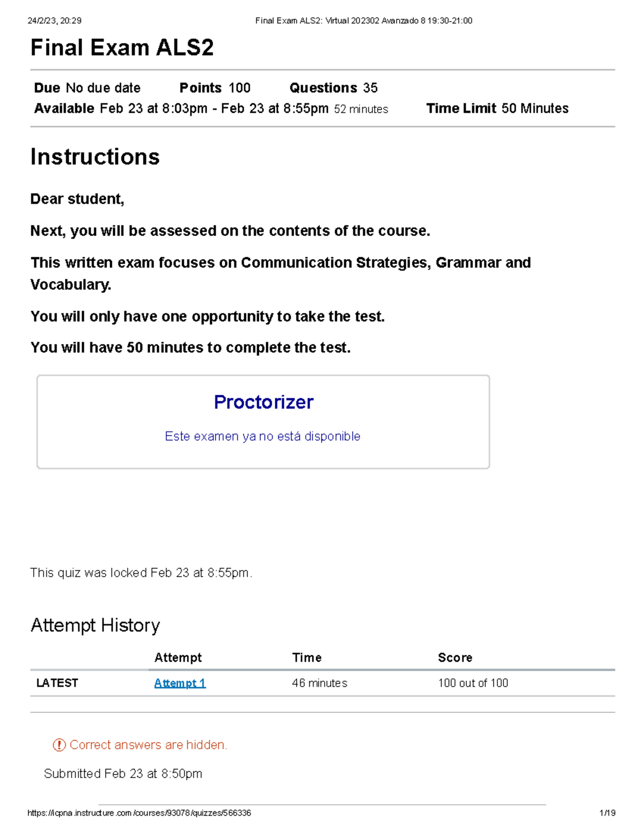644x834 pixels.
Task: Click the LATEST row label
Action: 57,683
